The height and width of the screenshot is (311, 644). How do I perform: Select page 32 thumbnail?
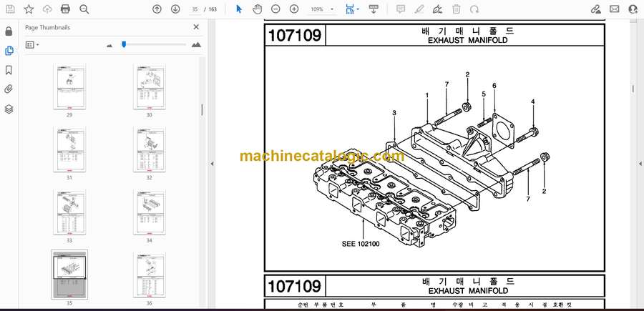point(149,149)
